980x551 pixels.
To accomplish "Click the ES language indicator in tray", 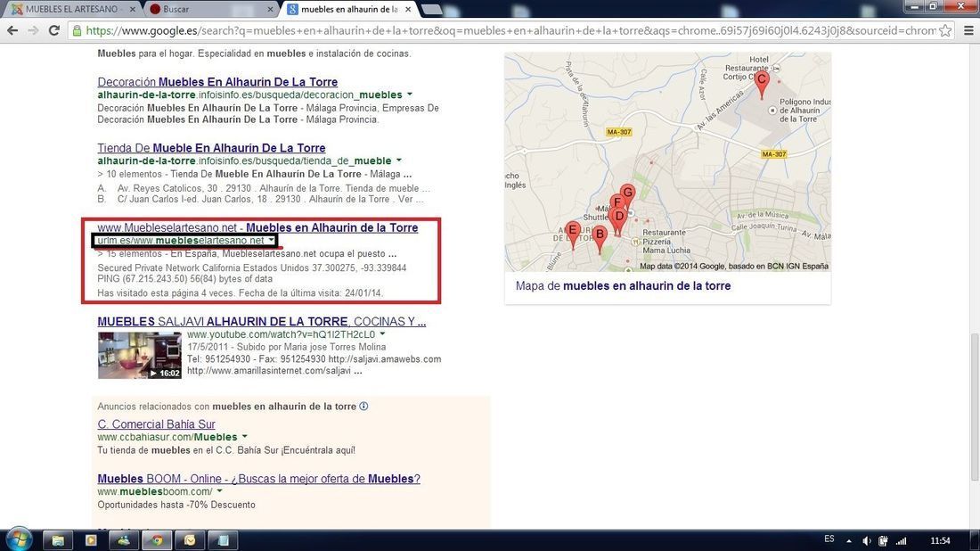I will pos(829,539).
